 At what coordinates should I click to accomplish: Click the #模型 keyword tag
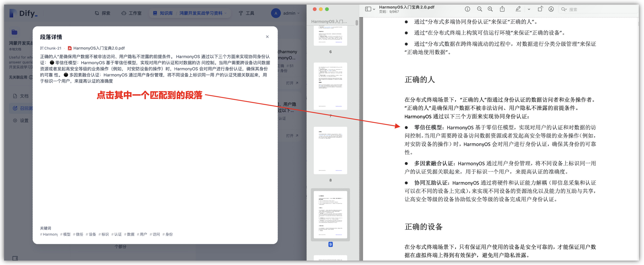coord(65,234)
